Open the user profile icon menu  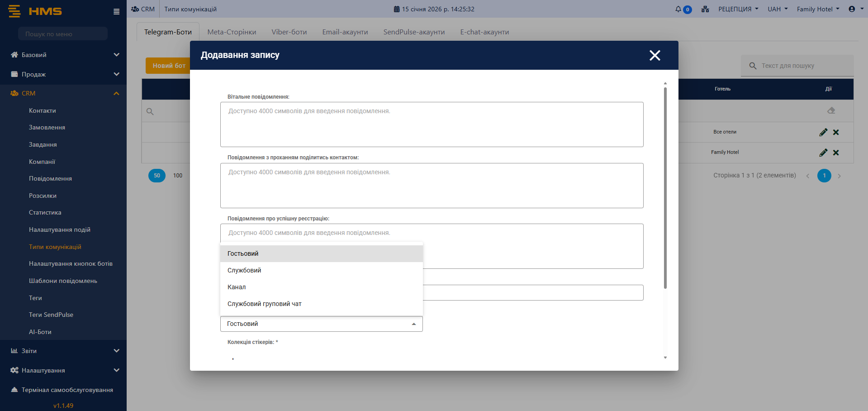(854, 9)
